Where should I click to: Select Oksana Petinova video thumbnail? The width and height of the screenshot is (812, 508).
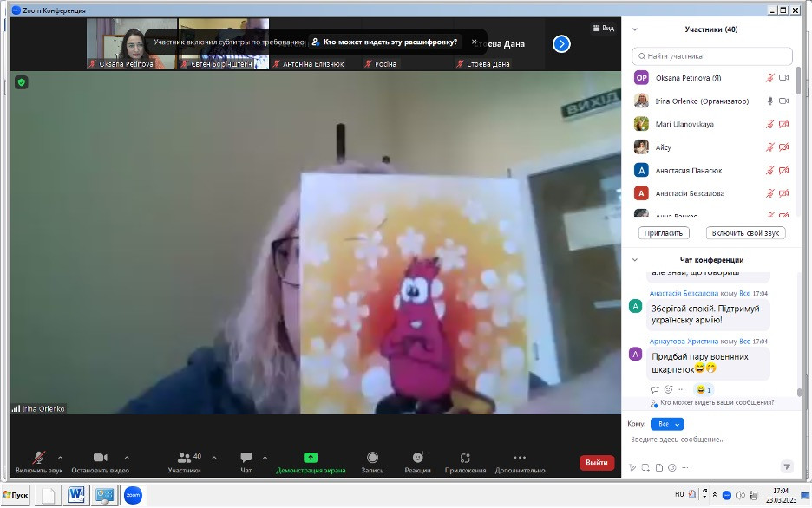click(132, 44)
